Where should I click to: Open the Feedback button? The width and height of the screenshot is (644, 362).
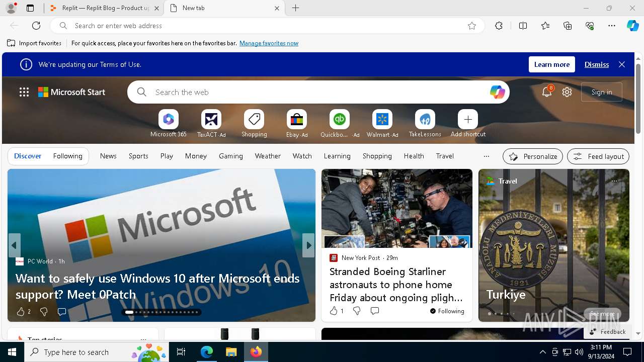pyautogui.click(x=607, y=331)
